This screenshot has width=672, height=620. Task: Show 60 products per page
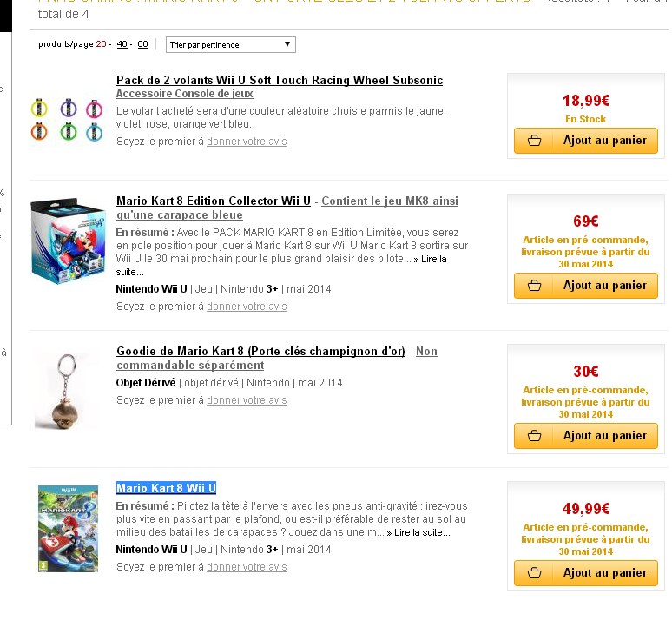(x=142, y=44)
